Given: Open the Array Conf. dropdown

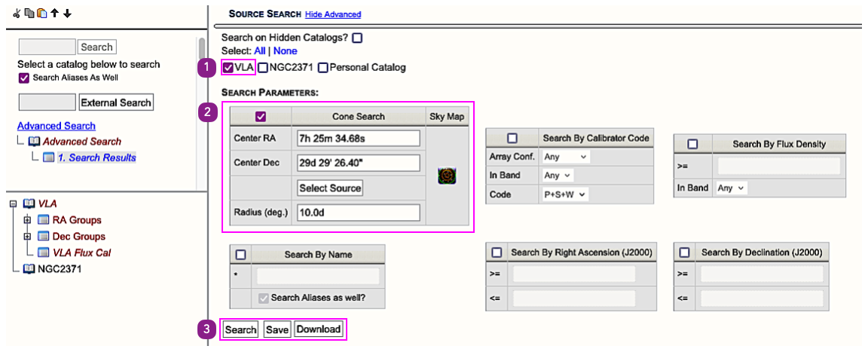Looking at the screenshot, I should (x=564, y=157).
